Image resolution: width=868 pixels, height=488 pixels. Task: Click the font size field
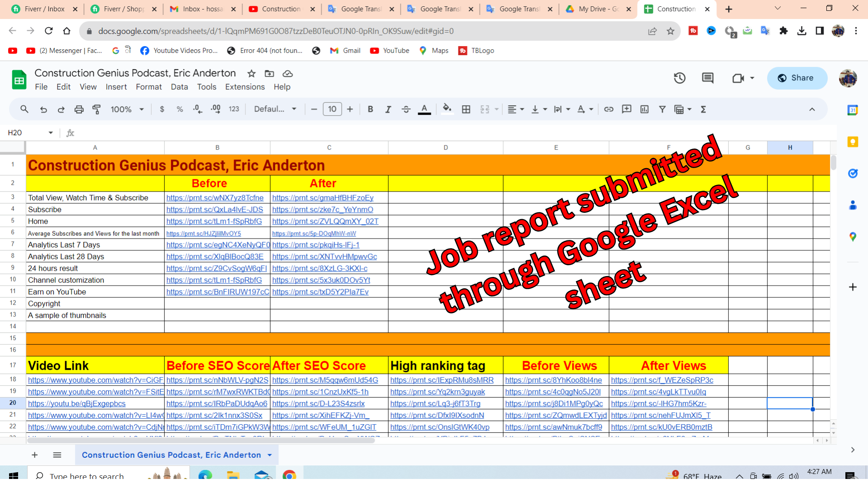coord(332,109)
